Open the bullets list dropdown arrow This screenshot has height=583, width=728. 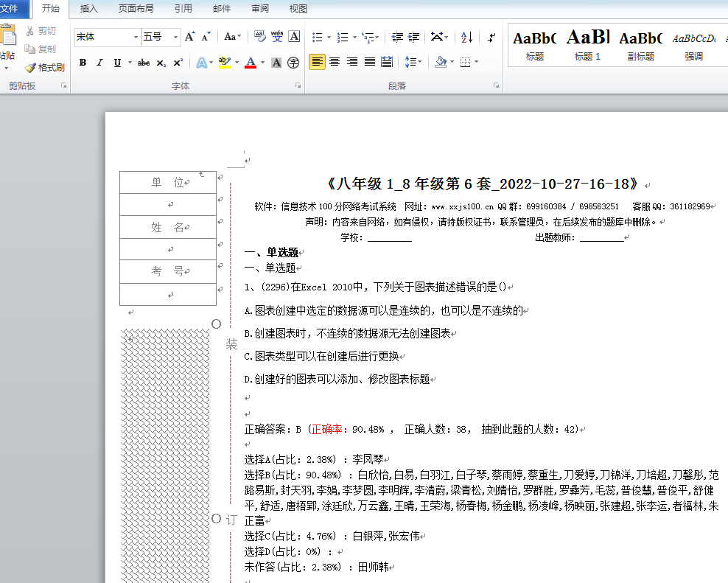point(329,37)
